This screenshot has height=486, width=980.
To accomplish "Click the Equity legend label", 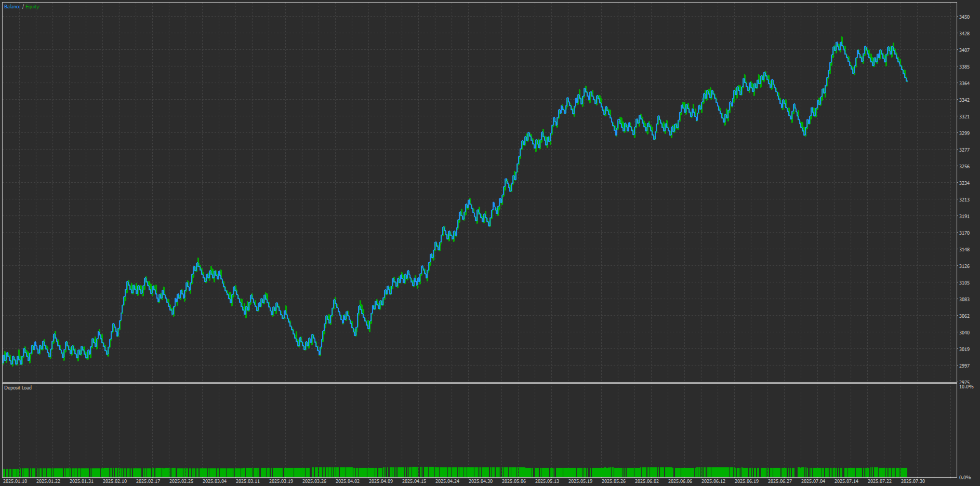I will pos(32,7).
